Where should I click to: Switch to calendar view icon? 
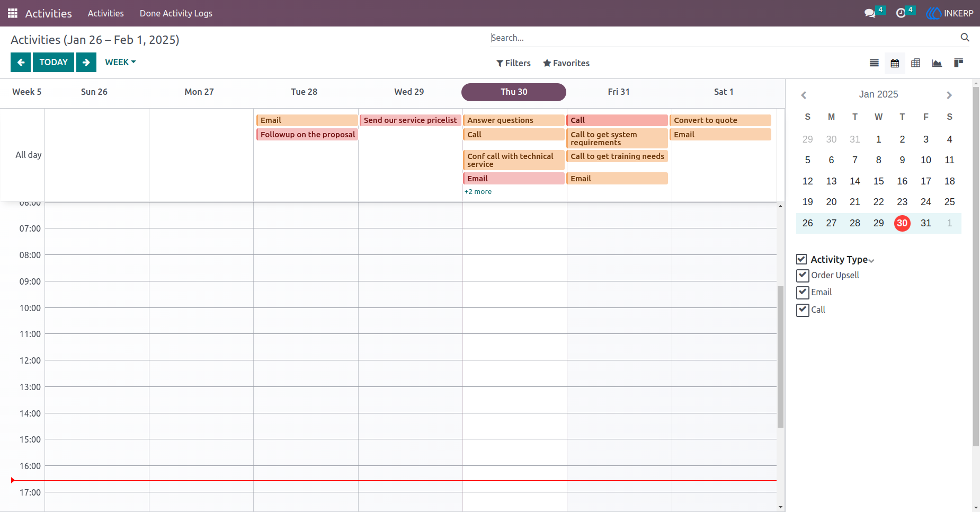click(895, 63)
